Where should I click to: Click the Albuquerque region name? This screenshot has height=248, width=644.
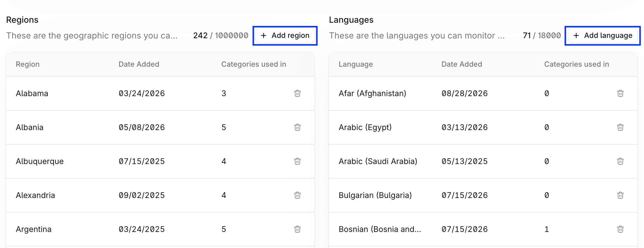(x=40, y=161)
